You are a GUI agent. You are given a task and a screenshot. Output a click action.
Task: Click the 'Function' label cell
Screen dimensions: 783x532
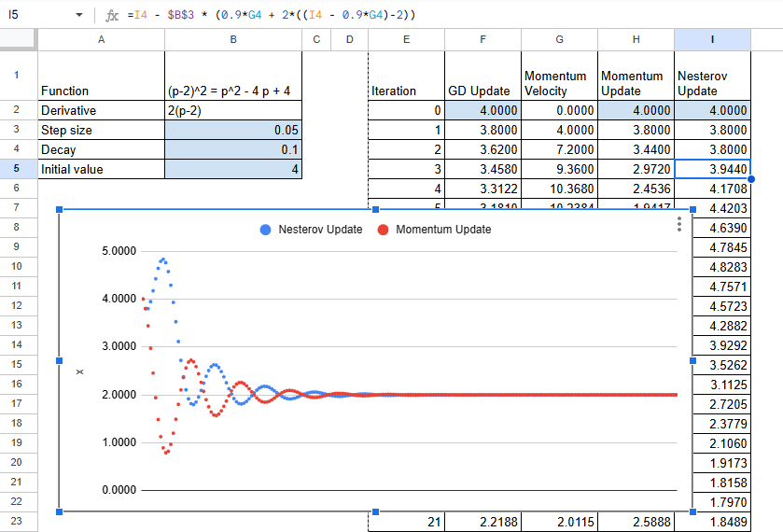(102, 76)
